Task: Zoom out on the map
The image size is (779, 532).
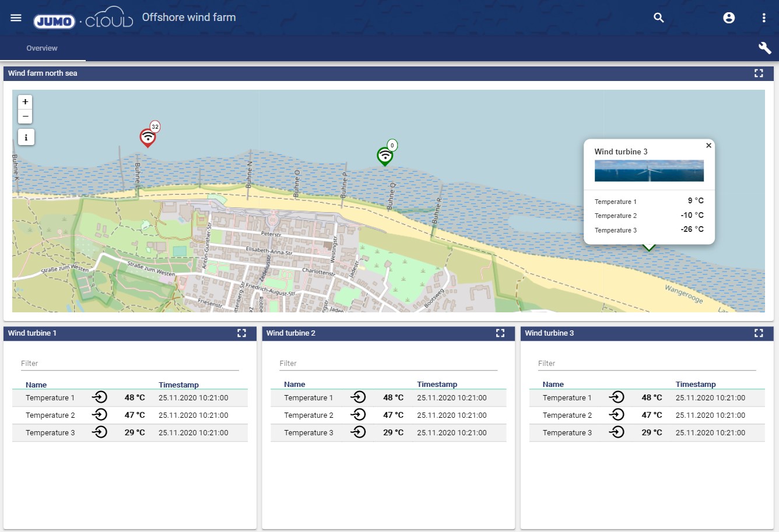Action: (x=25, y=117)
